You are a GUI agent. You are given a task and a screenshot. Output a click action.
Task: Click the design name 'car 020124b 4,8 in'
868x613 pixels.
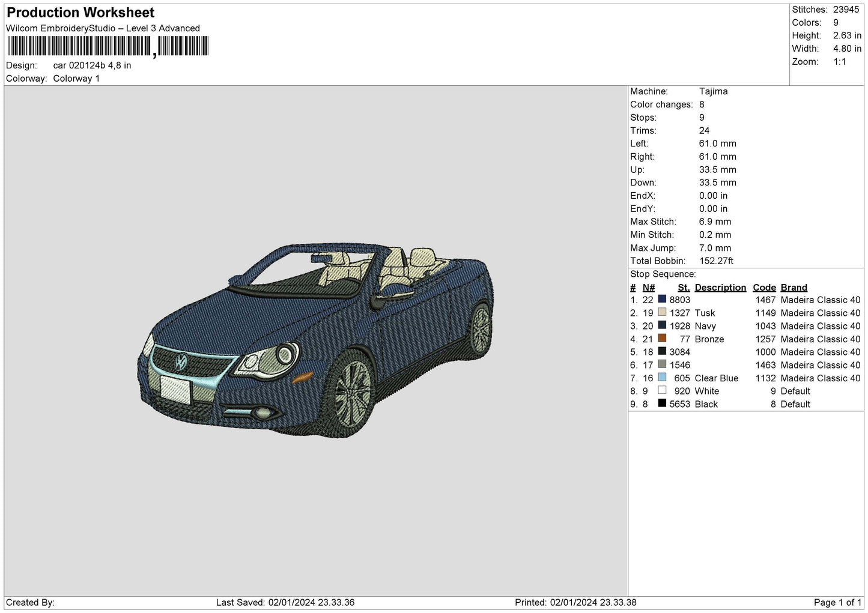click(92, 65)
